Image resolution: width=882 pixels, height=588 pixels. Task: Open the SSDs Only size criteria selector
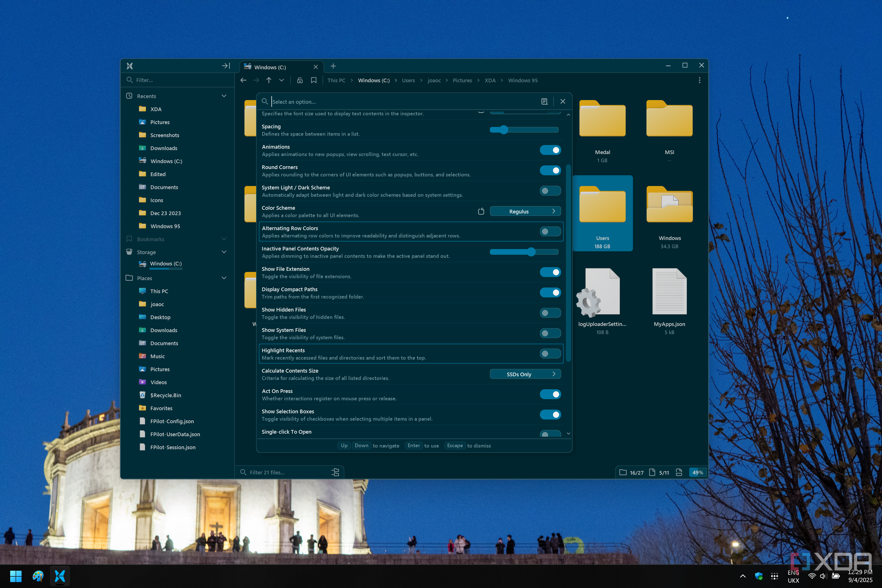[525, 374]
